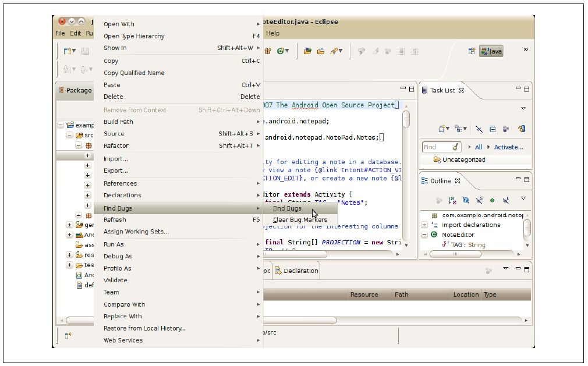Choose Open Type Hierarchy from context menu
The height and width of the screenshot is (366, 588).
click(179, 36)
